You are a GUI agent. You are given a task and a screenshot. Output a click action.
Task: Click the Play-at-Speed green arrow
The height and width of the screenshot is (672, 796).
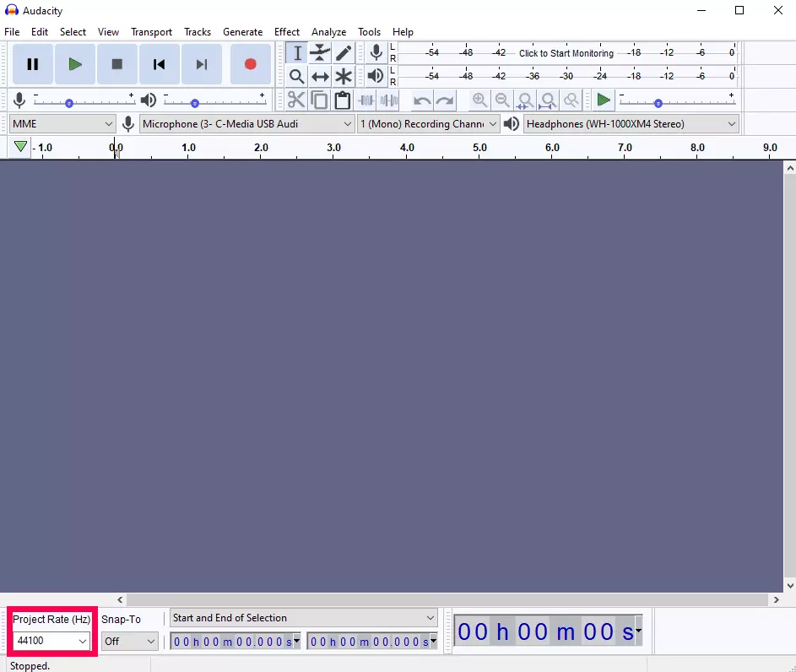604,100
